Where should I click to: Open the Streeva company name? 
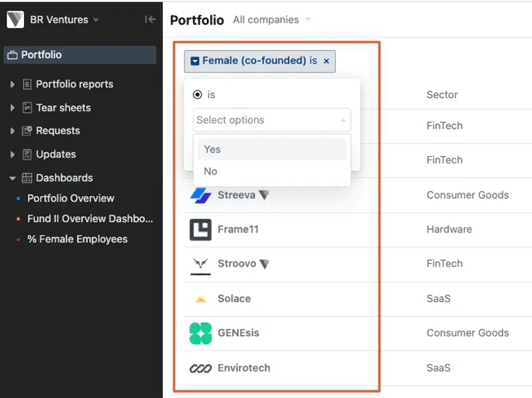click(x=237, y=195)
